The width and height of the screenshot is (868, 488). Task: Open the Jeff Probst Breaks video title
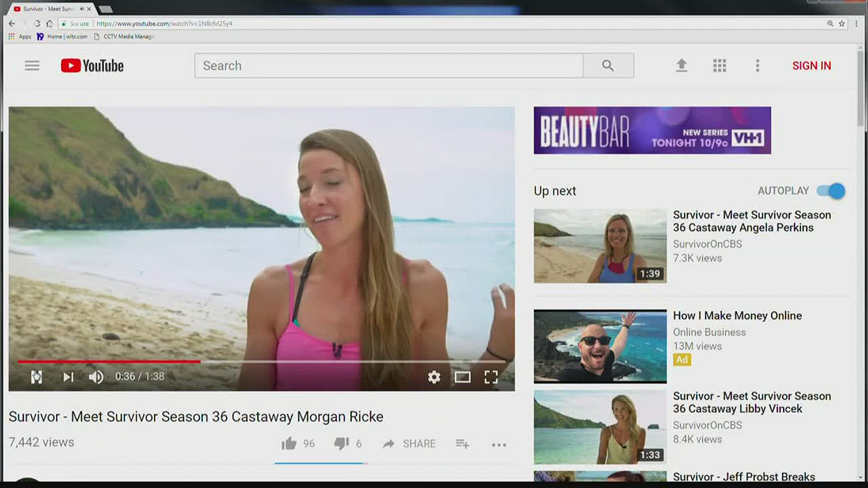(x=744, y=476)
